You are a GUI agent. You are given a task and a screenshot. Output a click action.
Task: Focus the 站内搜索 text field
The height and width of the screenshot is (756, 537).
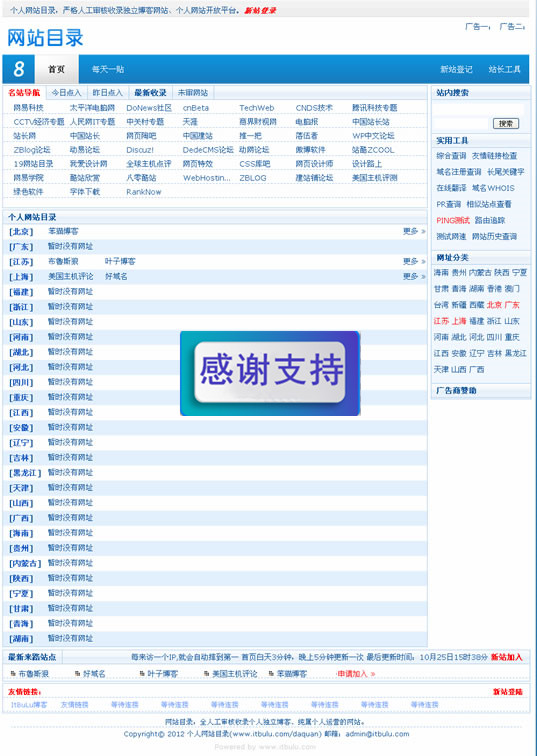478,109
